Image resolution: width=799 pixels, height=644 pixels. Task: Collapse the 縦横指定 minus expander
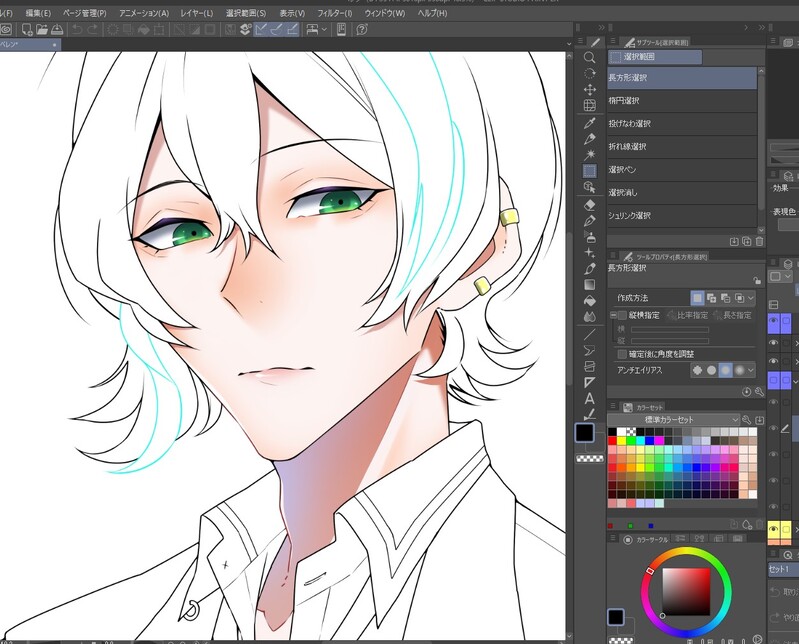tap(613, 315)
